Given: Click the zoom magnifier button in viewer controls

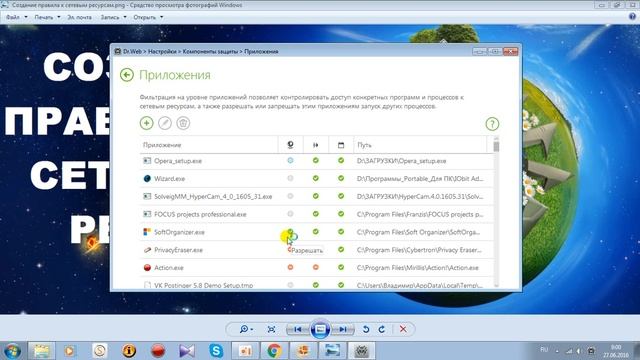Looking at the screenshot, I should [x=246, y=329].
